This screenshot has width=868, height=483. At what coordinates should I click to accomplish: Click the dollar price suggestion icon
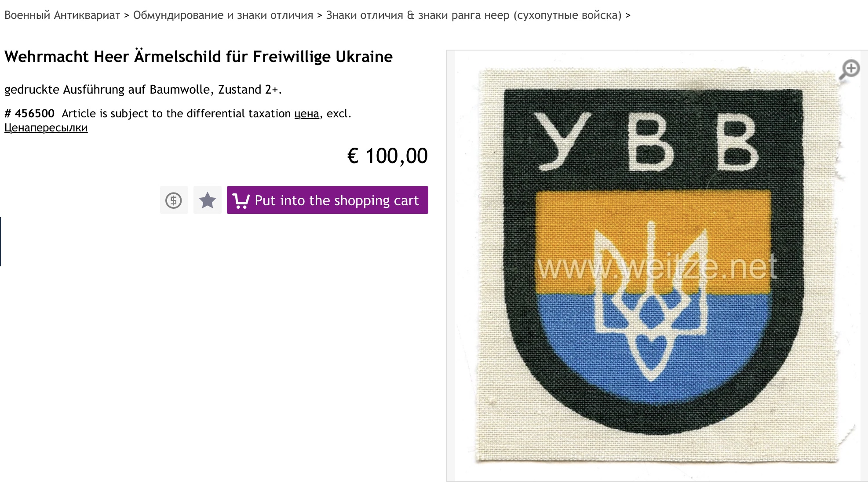pos(174,200)
